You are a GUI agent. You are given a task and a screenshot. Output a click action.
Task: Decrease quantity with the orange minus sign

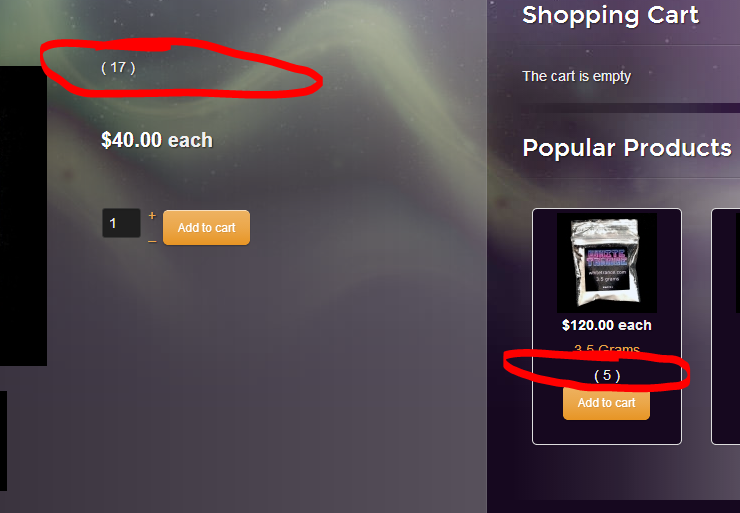tap(152, 241)
